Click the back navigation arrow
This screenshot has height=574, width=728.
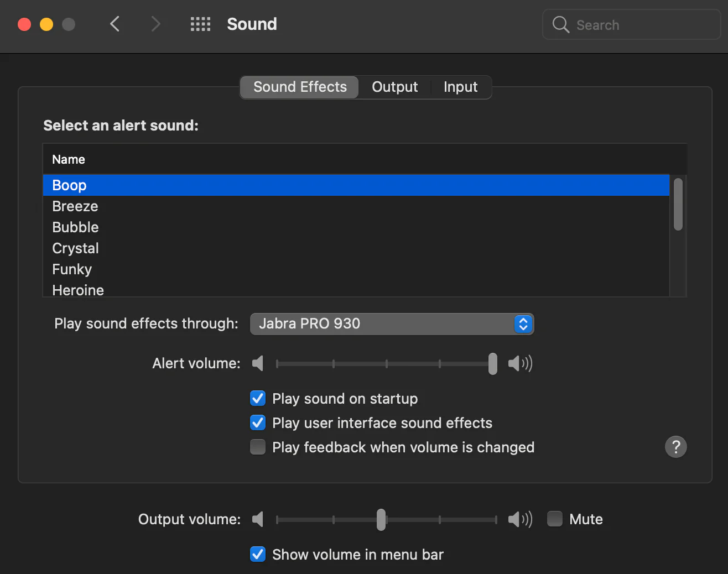[x=115, y=24]
